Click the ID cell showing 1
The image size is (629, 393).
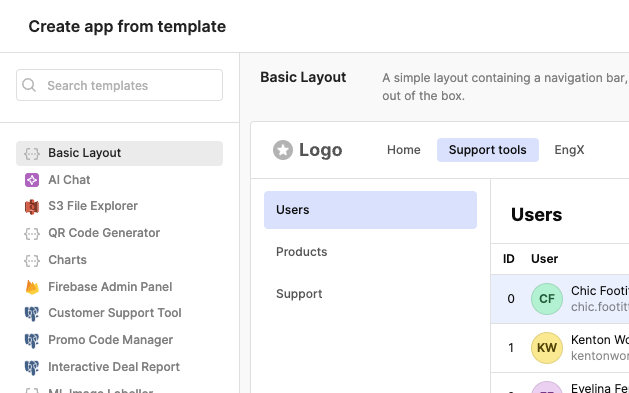point(511,348)
